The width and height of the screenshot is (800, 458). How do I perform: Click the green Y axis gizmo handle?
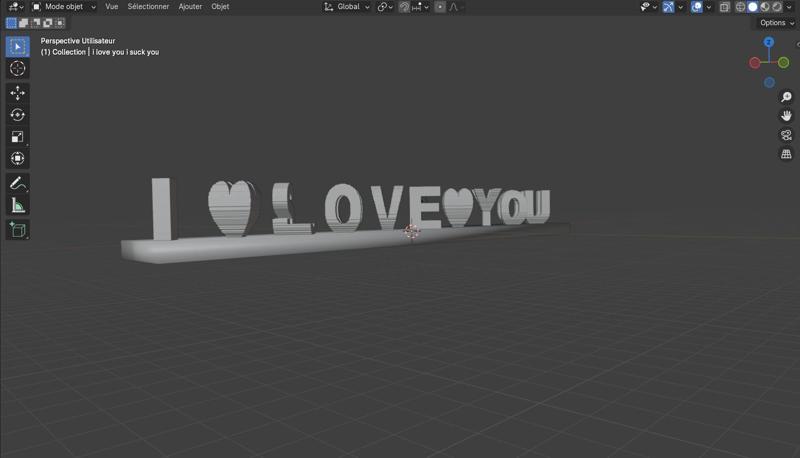click(784, 63)
